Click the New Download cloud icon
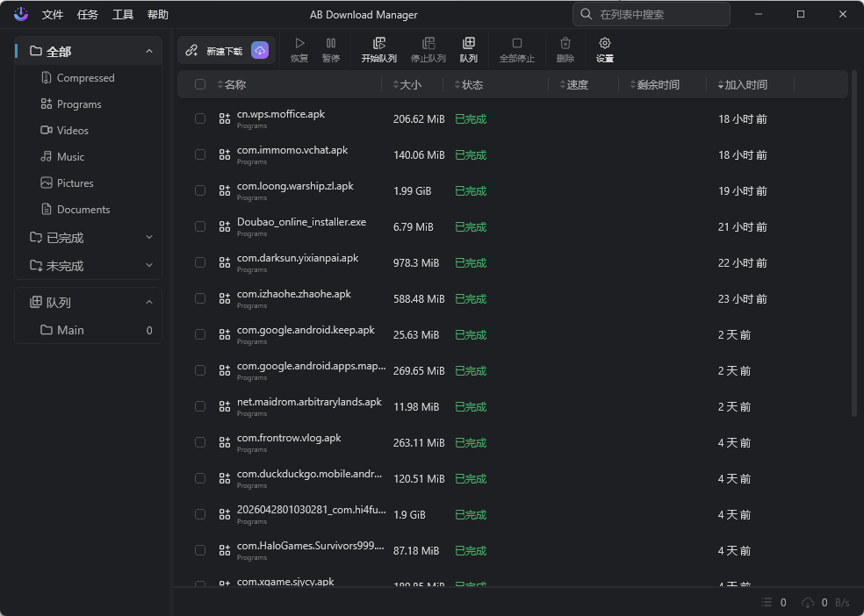The image size is (864, 616). pyautogui.click(x=260, y=51)
